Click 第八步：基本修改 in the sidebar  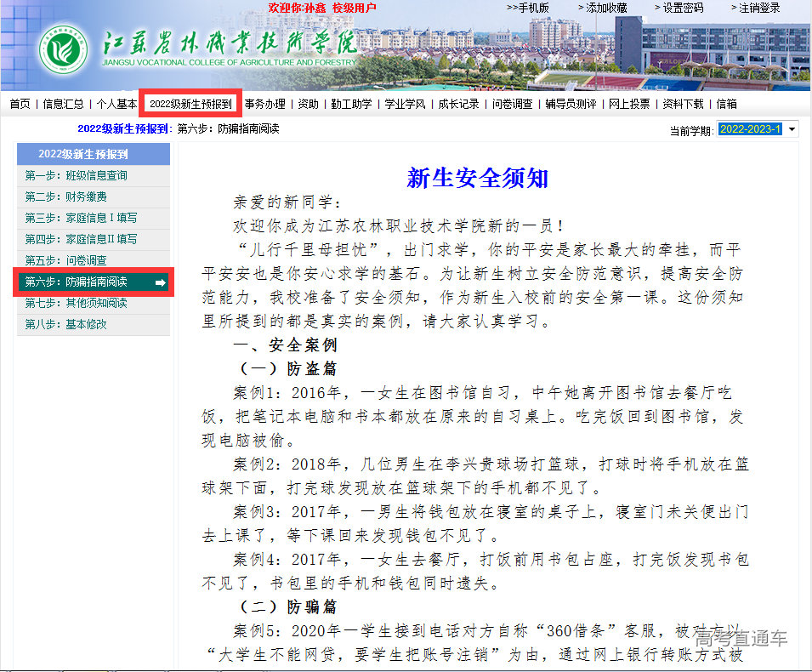[66, 324]
